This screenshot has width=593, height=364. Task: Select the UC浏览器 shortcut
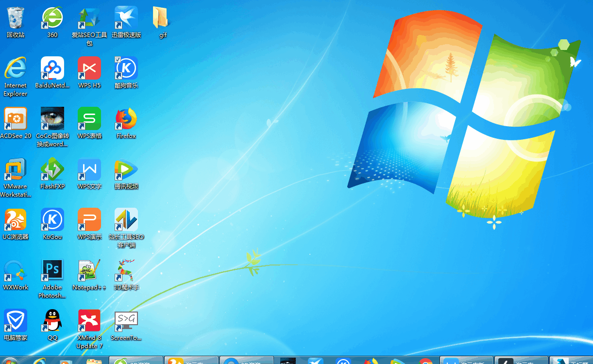point(16,220)
